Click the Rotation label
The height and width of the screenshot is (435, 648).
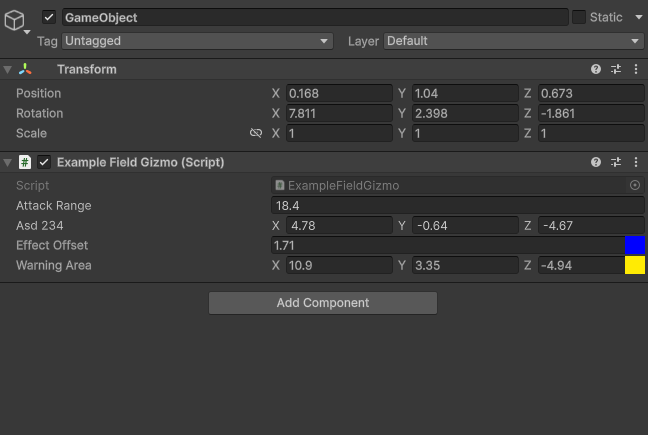(x=40, y=113)
